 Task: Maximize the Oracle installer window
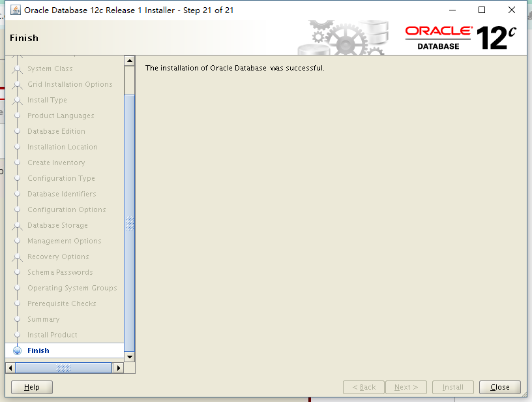pyautogui.click(x=482, y=10)
